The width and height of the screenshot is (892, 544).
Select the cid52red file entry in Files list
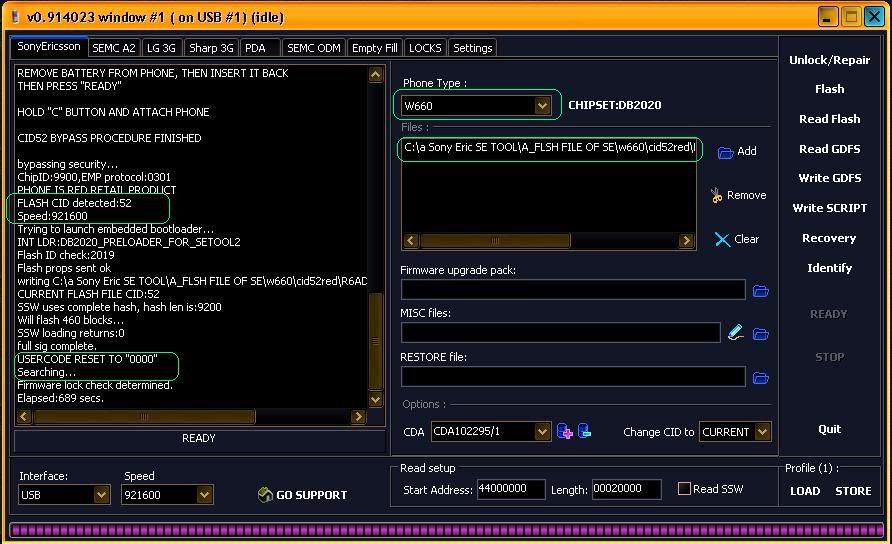click(x=550, y=147)
